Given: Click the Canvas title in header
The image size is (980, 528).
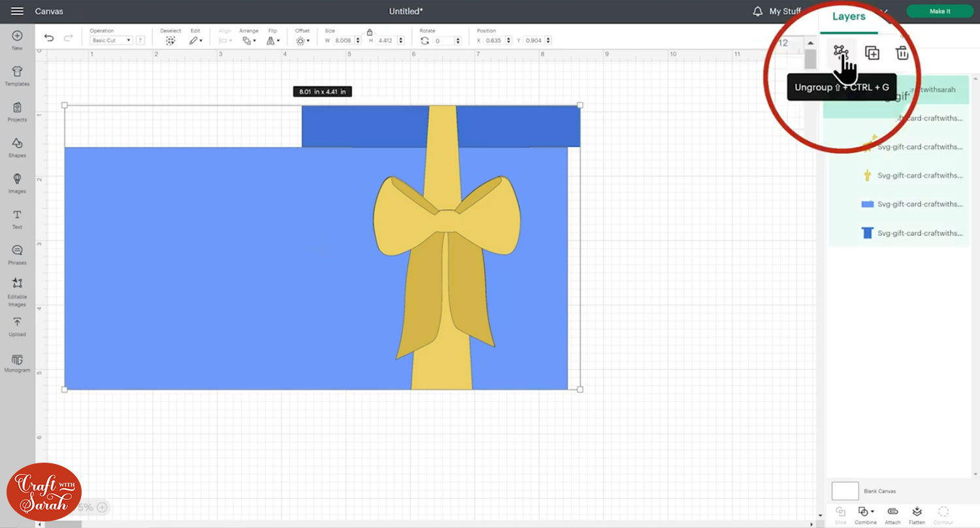Looking at the screenshot, I should coord(49,11).
